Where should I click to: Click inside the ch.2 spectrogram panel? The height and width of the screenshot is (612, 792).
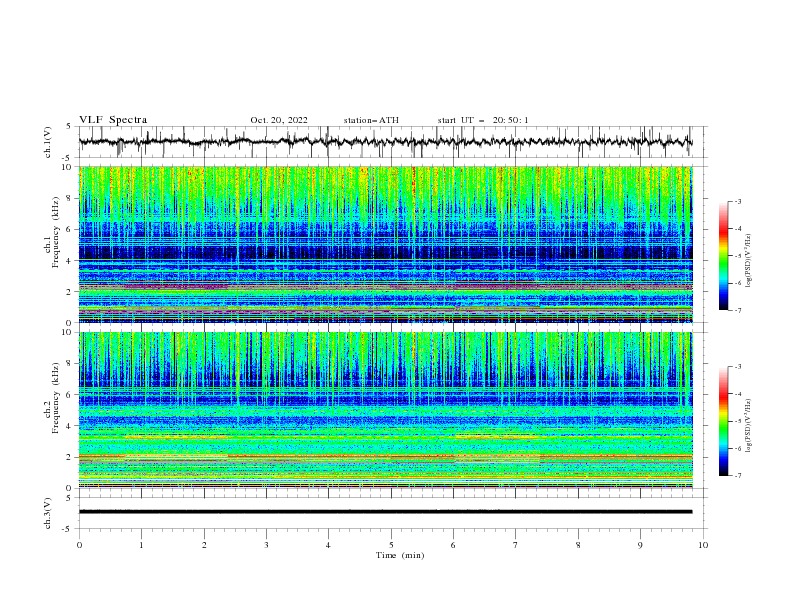[385, 410]
